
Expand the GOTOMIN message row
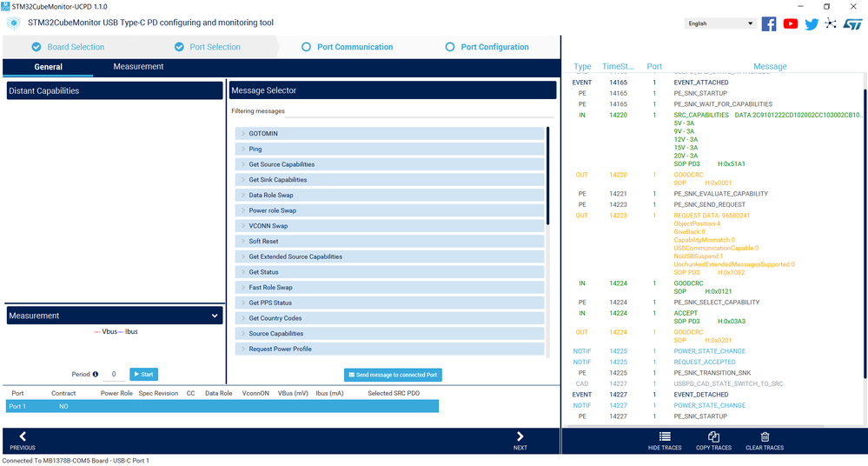pyautogui.click(x=389, y=134)
